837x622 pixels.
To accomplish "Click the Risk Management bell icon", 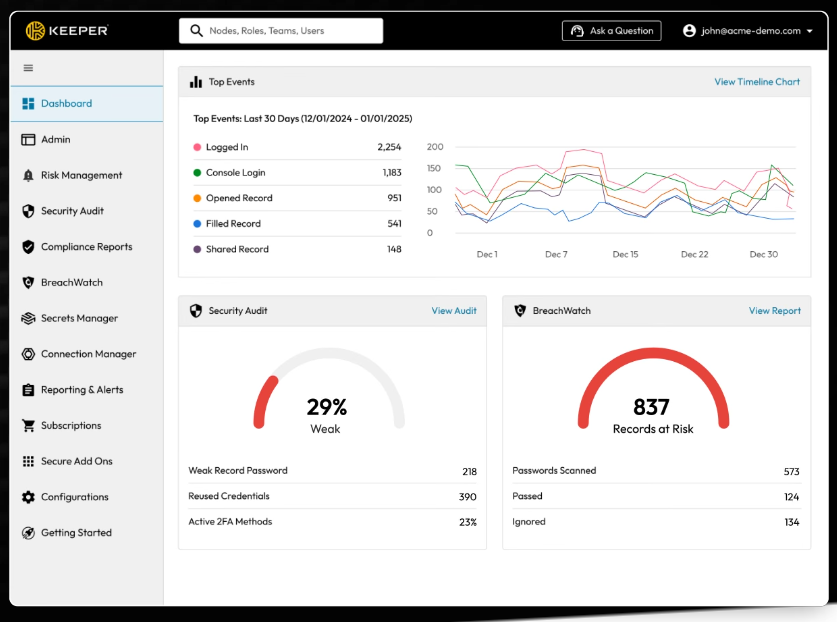I will point(28,175).
